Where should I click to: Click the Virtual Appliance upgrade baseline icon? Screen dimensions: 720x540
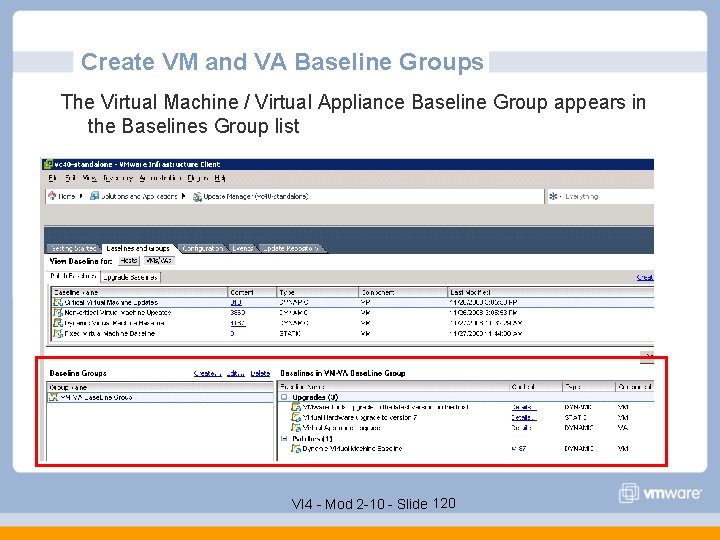tap(296, 428)
